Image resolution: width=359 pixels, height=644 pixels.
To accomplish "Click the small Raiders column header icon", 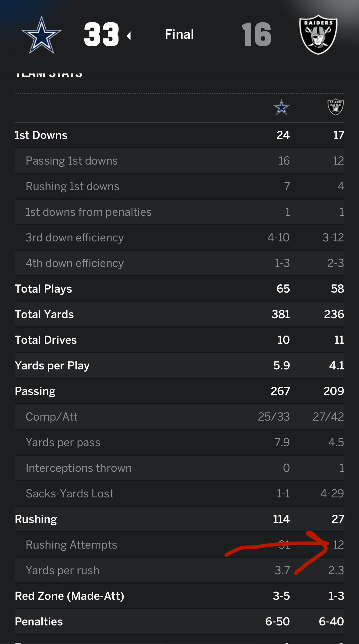I will click(x=335, y=107).
